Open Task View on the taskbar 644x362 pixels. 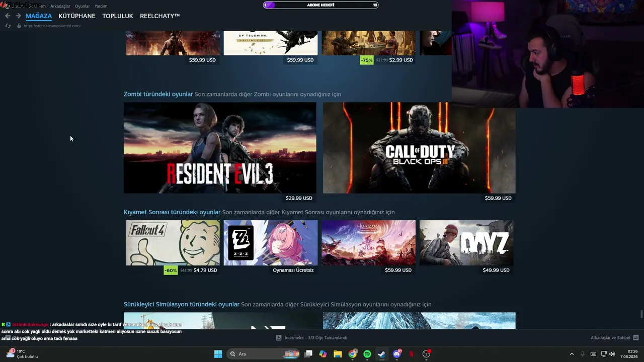click(308, 354)
